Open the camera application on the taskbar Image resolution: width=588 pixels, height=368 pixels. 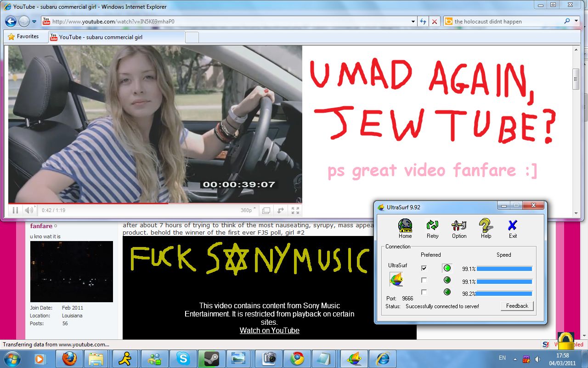point(269,358)
